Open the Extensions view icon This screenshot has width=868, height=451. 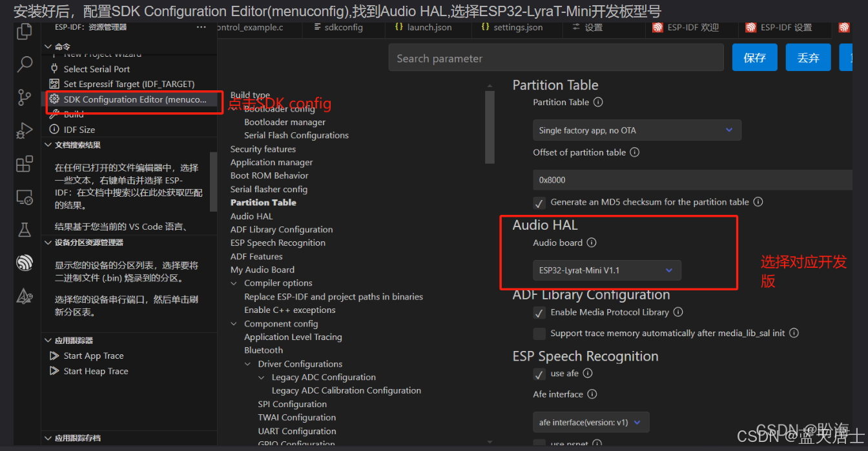[25, 164]
